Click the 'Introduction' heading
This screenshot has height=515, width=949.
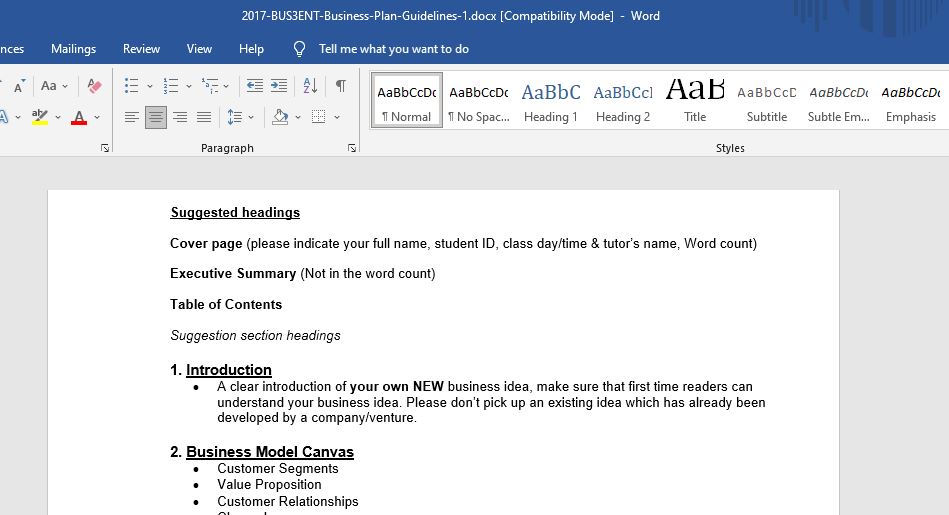229,370
